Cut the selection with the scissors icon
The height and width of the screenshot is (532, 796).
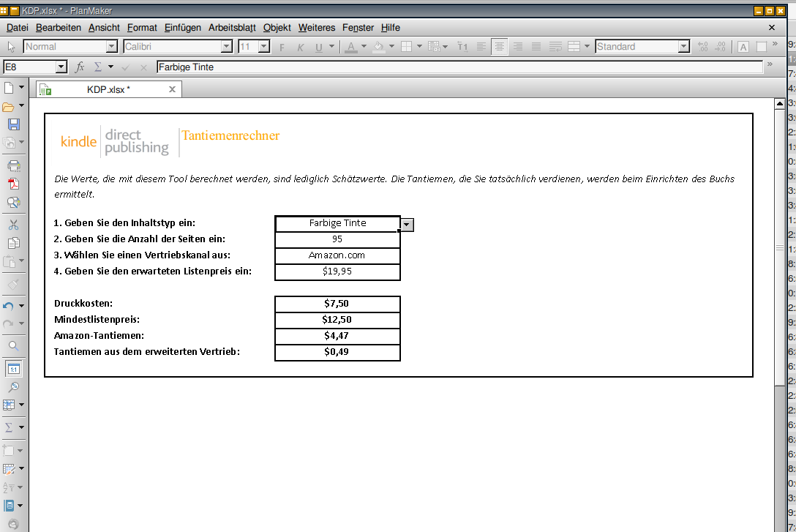[14, 225]
